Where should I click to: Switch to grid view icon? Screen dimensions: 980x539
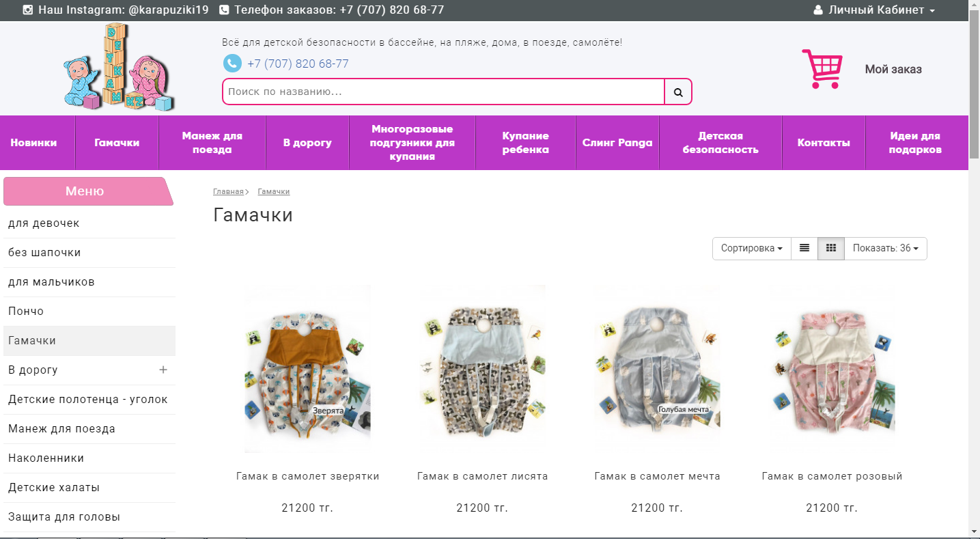coord(831,248)
